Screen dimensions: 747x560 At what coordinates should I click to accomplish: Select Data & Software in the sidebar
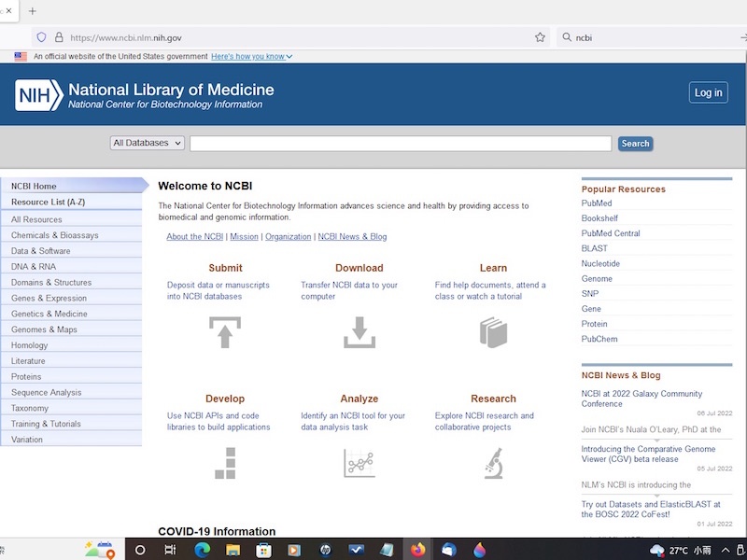(x=72, y=250)
